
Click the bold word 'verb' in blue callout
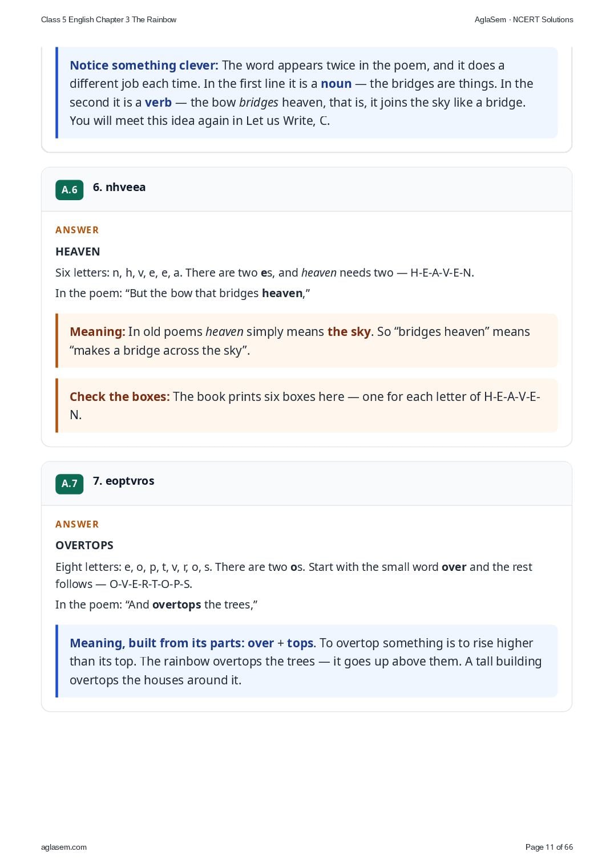[x=158, y=103]
